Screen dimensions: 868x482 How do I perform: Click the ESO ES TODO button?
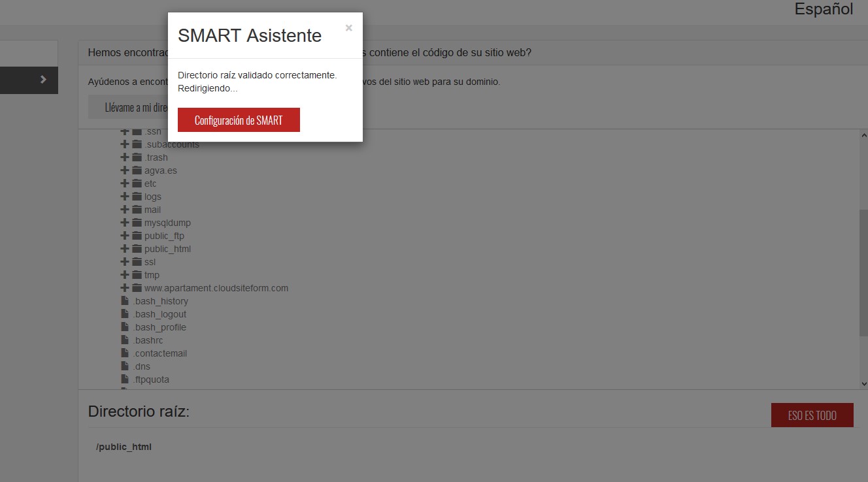pos(812,415)
